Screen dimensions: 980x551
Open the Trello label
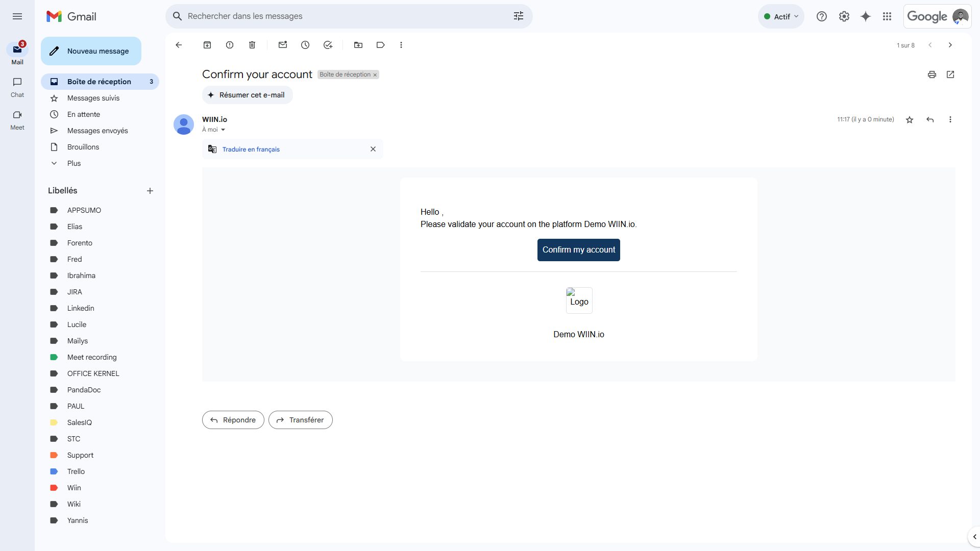point(100,471)
